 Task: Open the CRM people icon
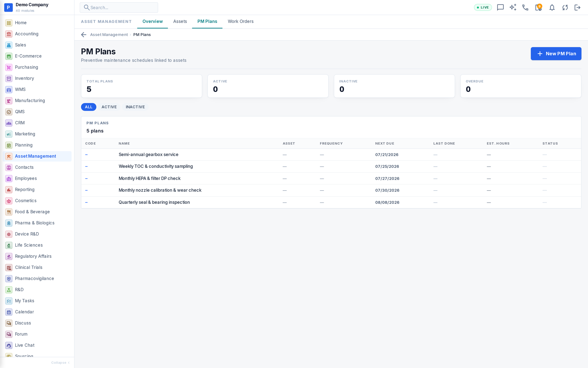coord(9,123)
